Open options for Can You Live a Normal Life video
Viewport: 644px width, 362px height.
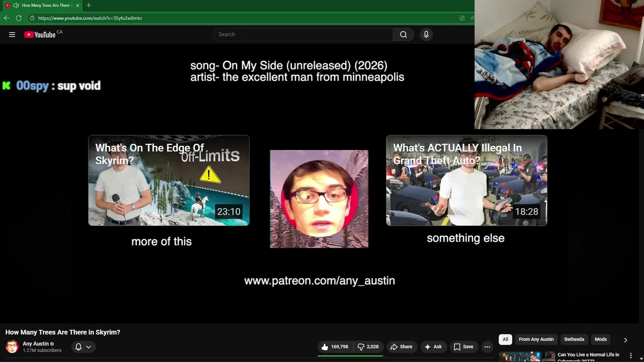tap(631, 355)
